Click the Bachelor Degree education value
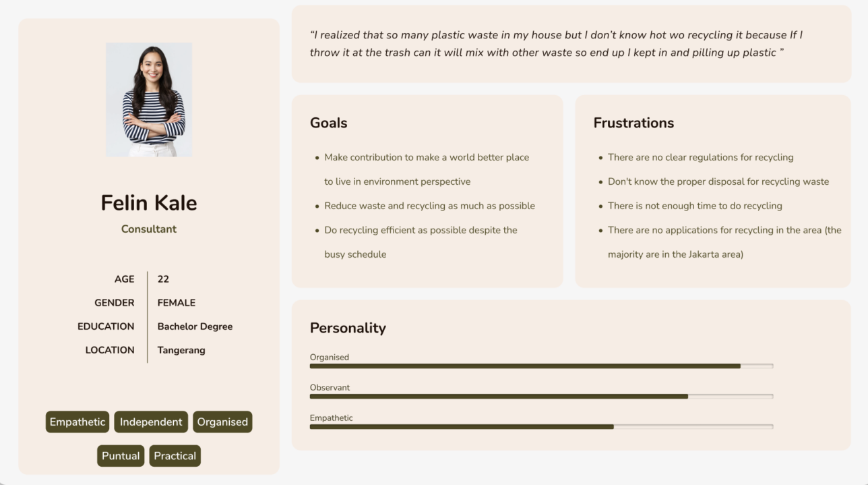This screenshot has width=868, height=485. coord(195,326)
